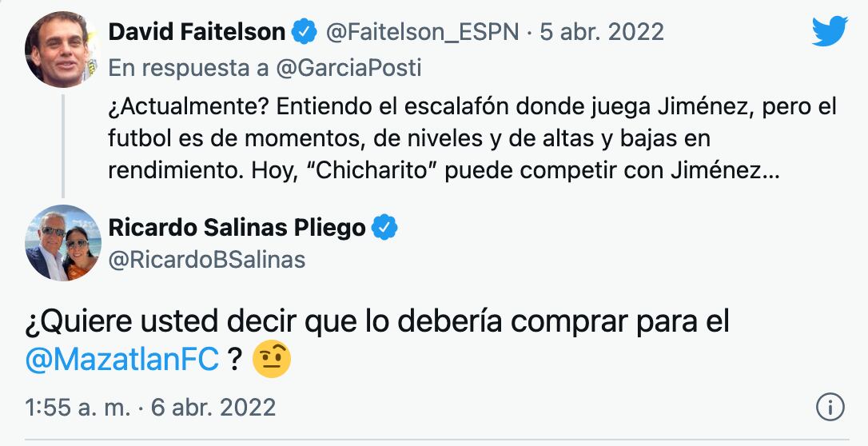Click David Faitelson's verified badge
The height and width of the screenshot is (446, 868).
coord(304,32)
